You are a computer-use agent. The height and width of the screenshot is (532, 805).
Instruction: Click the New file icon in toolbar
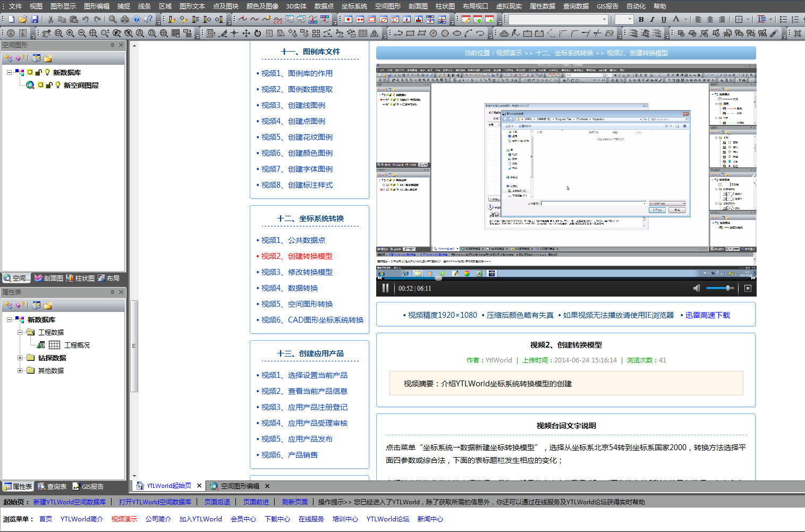(11, 19)
